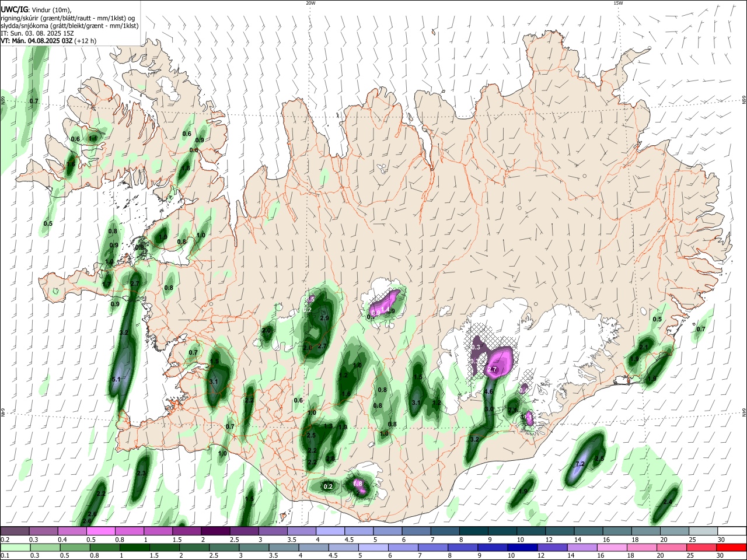Click the 20W longitude label
The height and width of the screenshot is (560, 747).
[x=310, y=3]
